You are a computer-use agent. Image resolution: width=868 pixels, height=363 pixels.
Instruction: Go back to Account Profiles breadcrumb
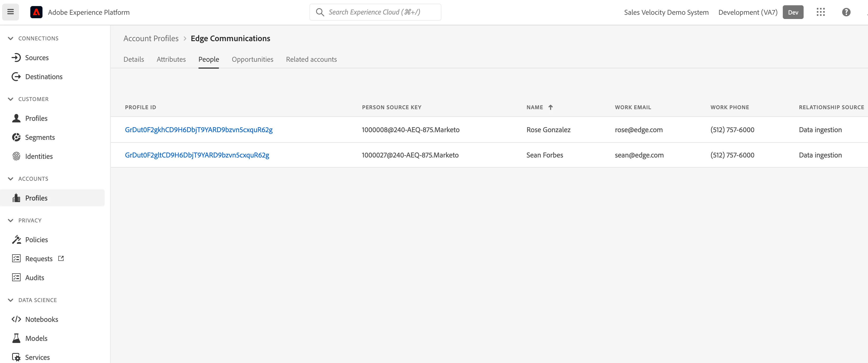click(151, 39)
